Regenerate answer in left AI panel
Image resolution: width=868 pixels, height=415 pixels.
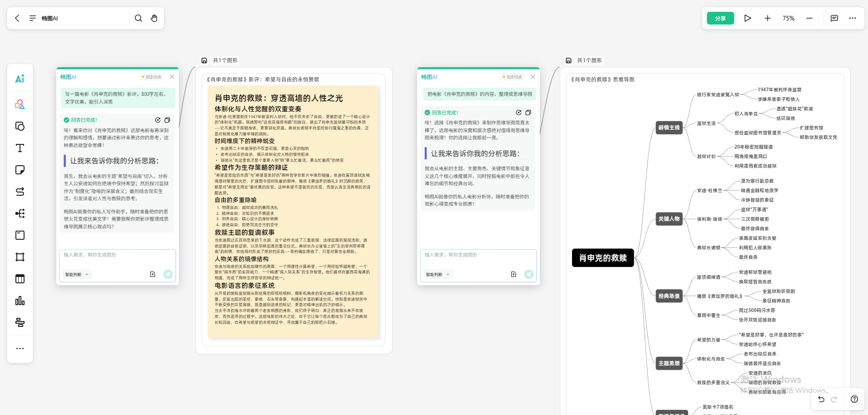tap(158, 120)
